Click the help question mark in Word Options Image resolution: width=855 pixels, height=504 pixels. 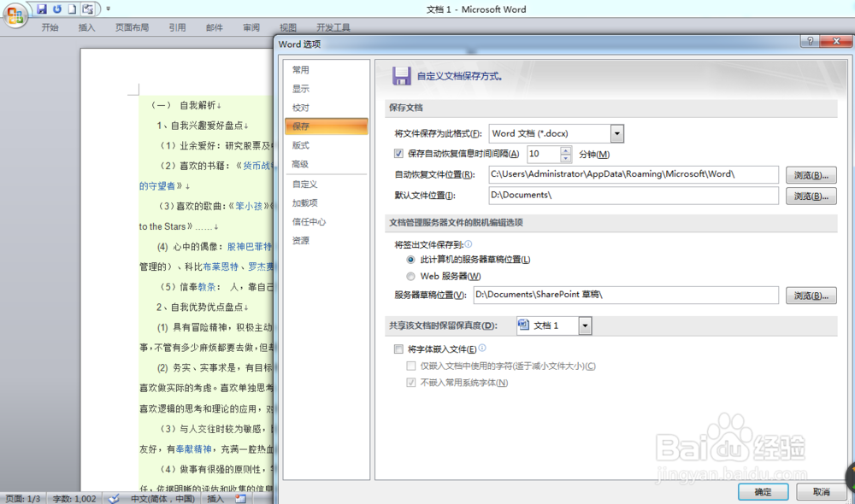click(810, 41)
